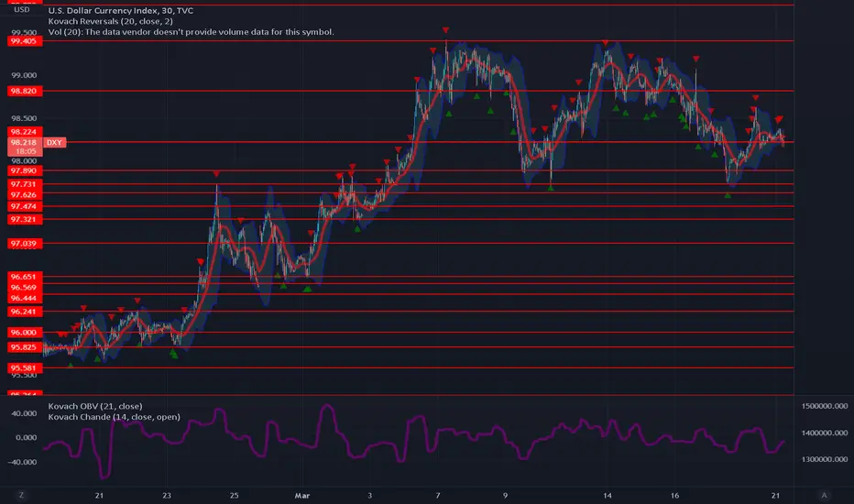The image size is (854, 504).
Task: Click the 96.651 price level label
Action: click(x=24, y=277)
